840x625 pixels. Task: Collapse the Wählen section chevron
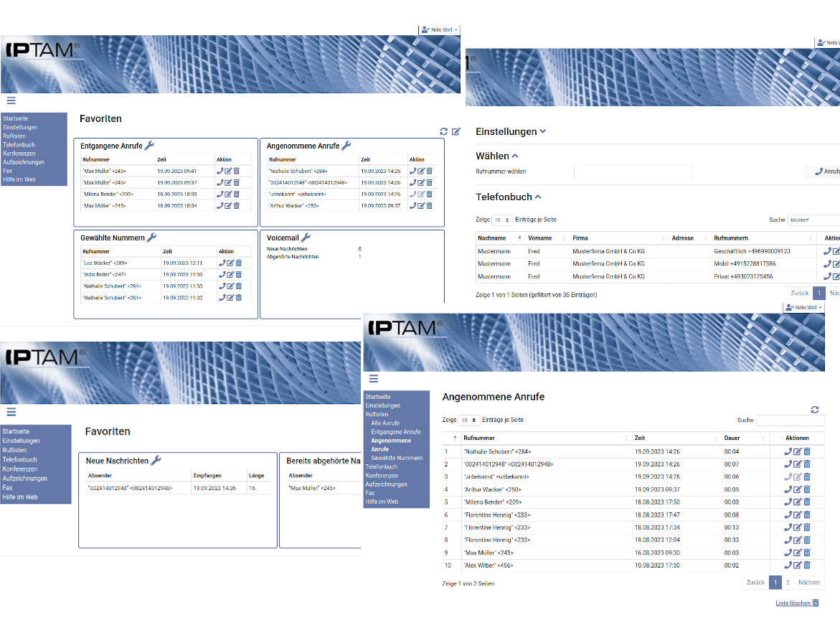[x=515, y=156]
